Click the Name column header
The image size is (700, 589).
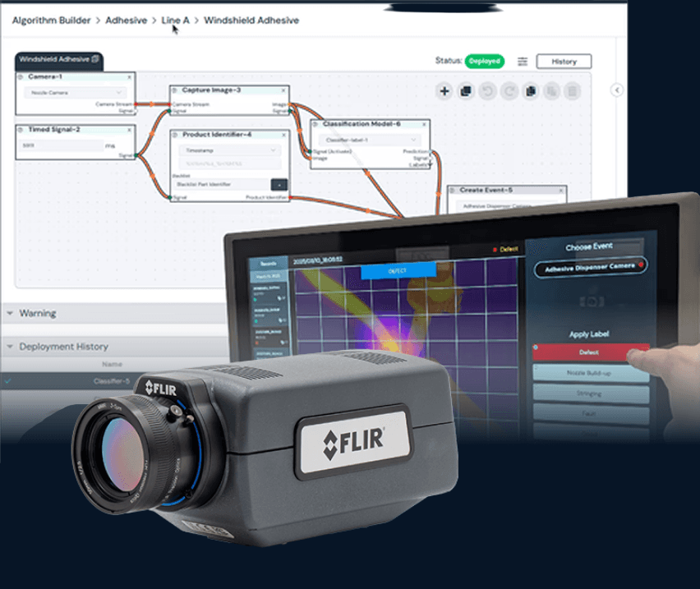click(112, 364)
